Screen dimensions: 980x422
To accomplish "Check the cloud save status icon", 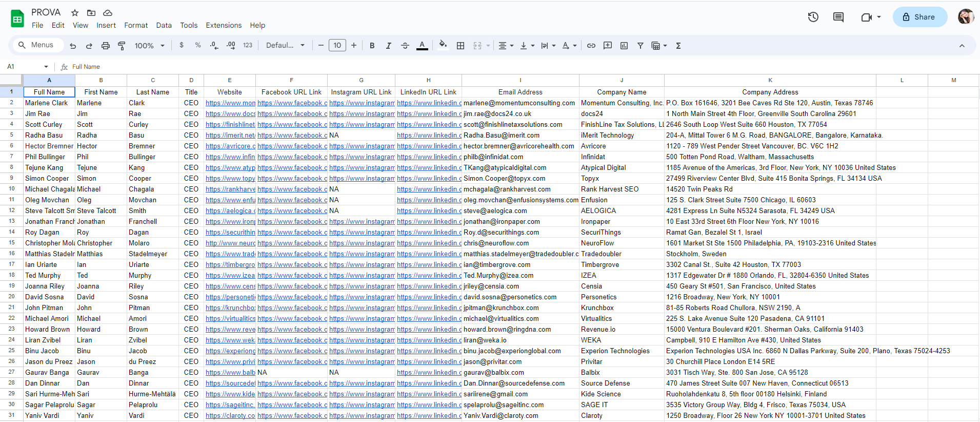I will [x=108, y=13].
